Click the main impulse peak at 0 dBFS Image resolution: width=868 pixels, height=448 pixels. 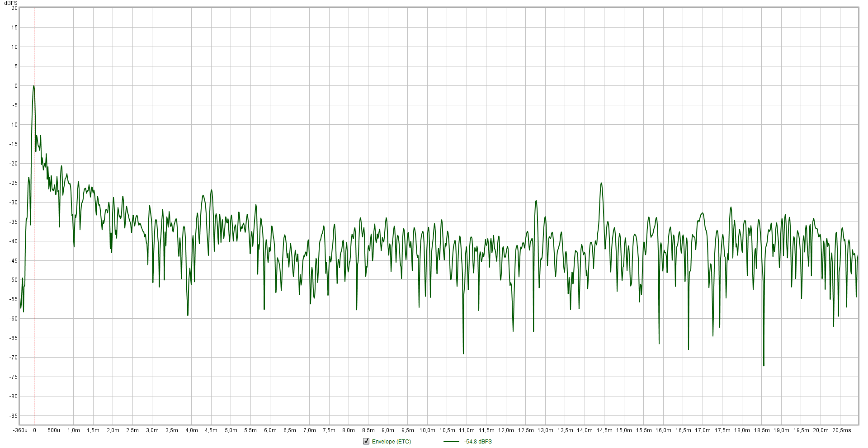34,86
